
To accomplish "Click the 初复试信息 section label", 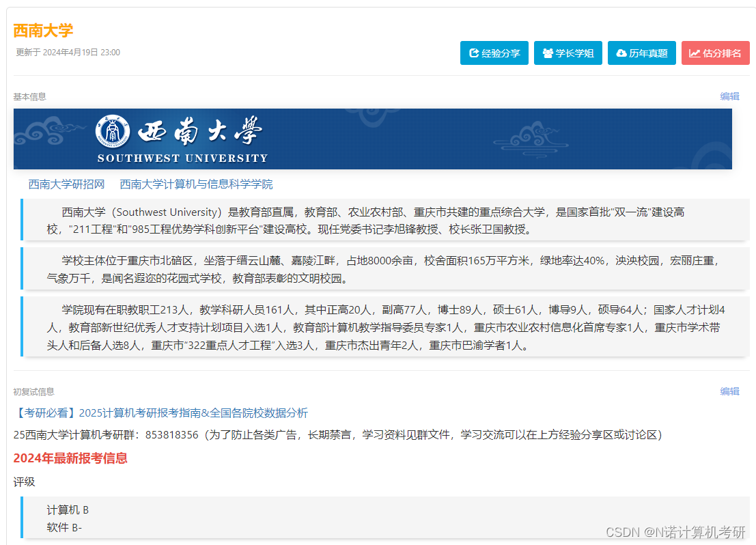I will tap(33, 391).
